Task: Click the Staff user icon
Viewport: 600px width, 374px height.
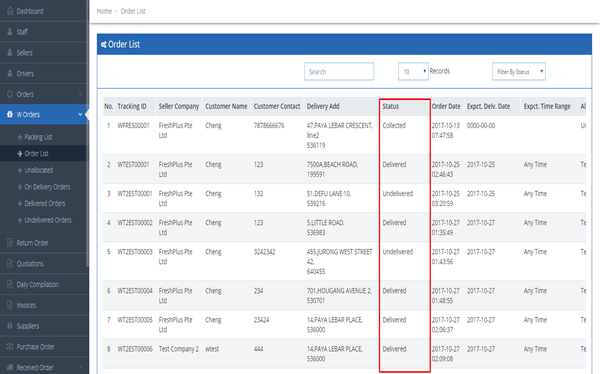Action: [x=10, y=32]
